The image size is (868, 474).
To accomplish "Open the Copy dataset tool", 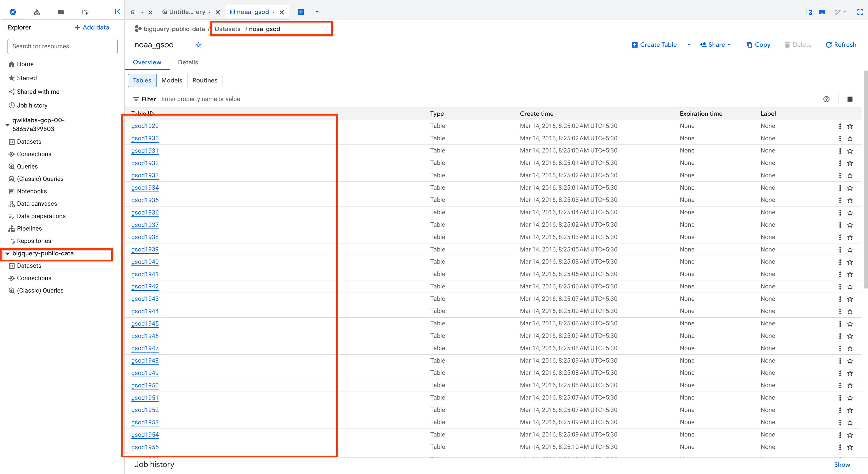I will point(759,44).
